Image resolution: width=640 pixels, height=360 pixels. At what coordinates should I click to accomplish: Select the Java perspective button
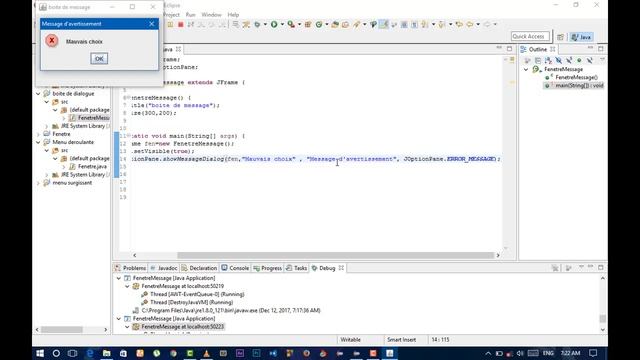pos(581,37)
